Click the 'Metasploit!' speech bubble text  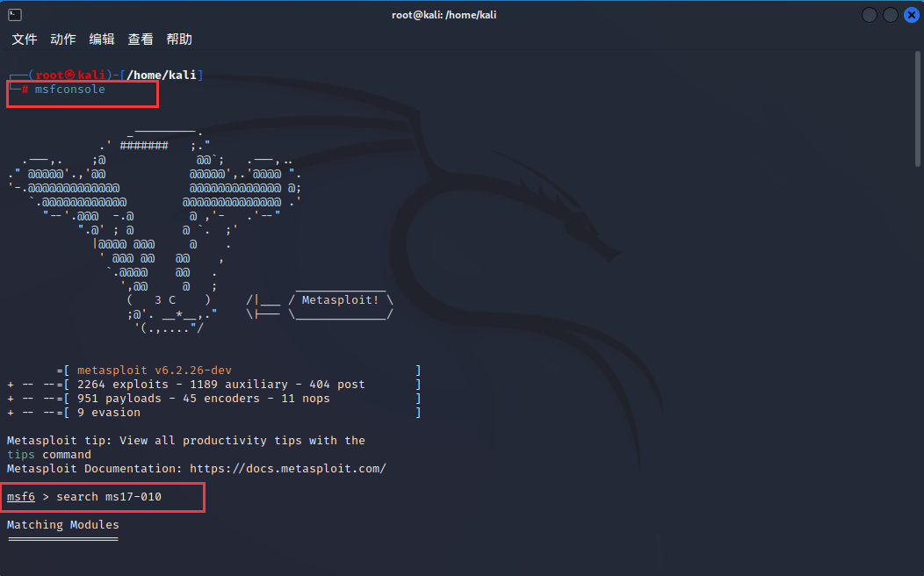(x=340, y=300)
